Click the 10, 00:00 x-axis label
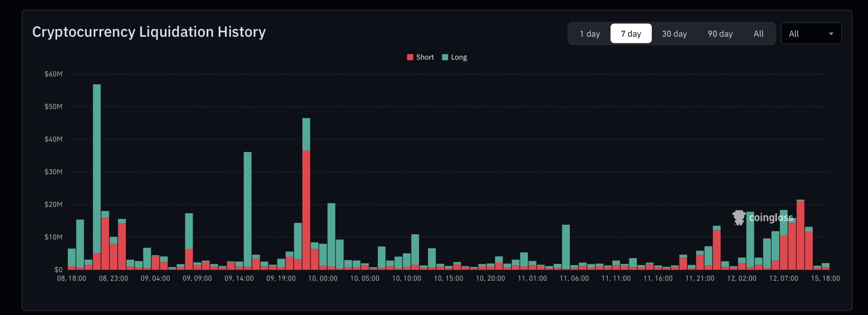This screenshot has width=868, height=315. coord(323,278)
